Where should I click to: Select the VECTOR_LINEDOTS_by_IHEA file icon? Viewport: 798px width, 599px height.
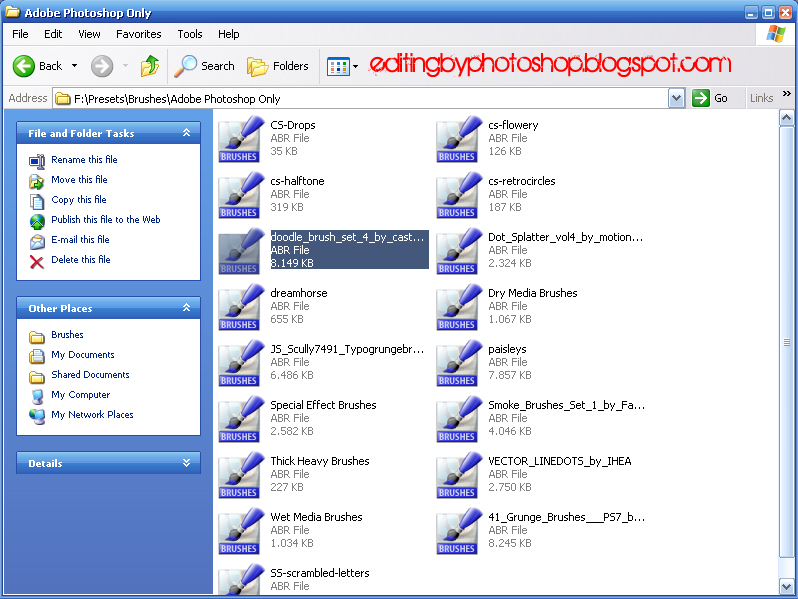coord(459,475)
